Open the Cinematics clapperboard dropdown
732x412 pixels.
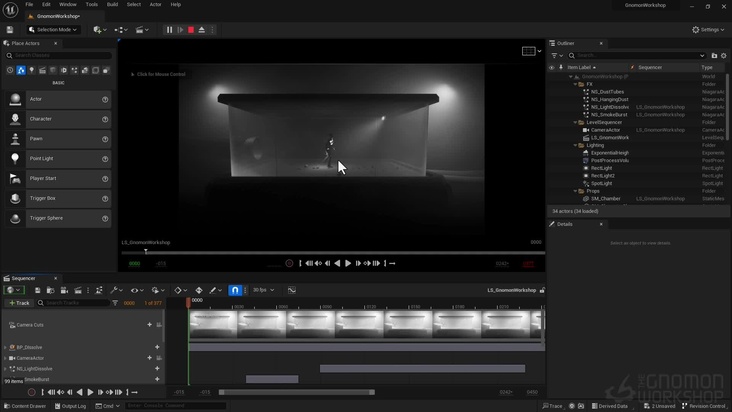click(142, 30)
